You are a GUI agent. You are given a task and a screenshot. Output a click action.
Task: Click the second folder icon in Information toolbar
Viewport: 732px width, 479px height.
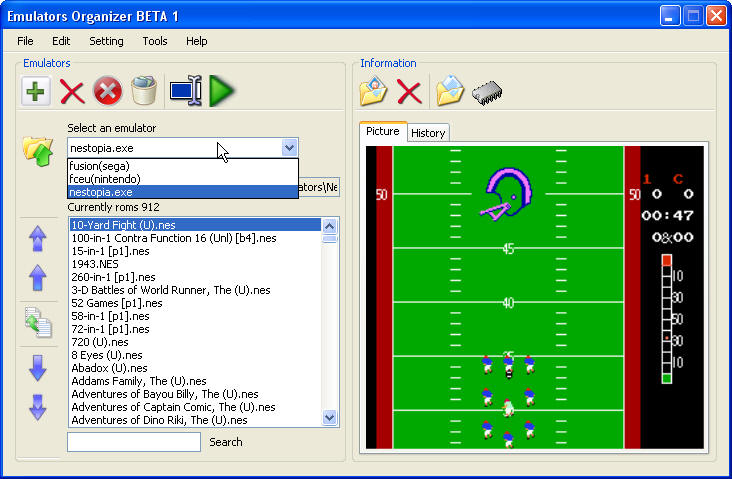point(450,91)
